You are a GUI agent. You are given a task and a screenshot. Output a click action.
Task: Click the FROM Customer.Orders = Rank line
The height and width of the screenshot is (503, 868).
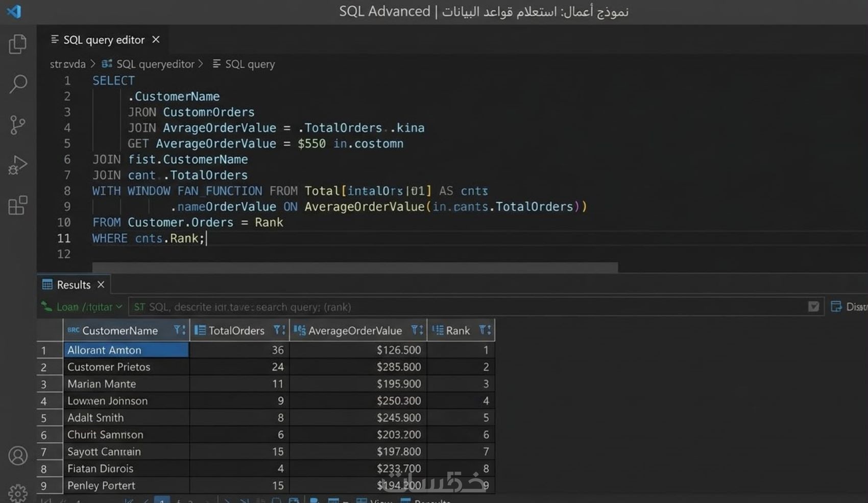[x=187, y=222]
